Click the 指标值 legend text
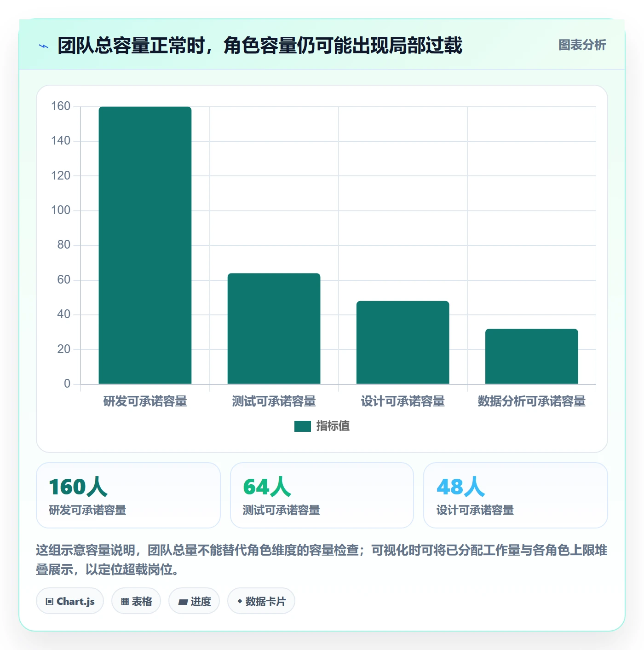The width and height of the screenshot is (644, 650). pos(333,426)
